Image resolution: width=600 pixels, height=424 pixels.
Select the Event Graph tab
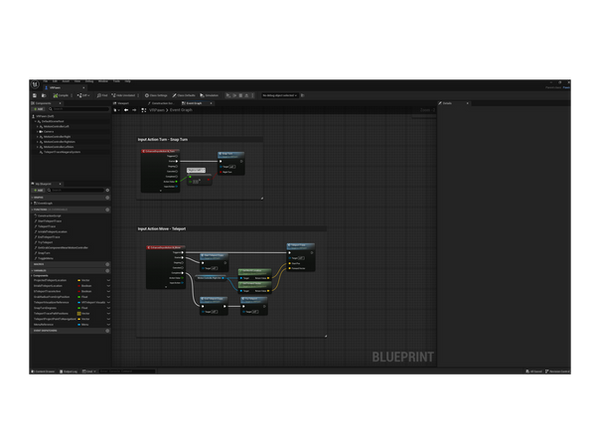pyautogui.click(x=192, y=103)
